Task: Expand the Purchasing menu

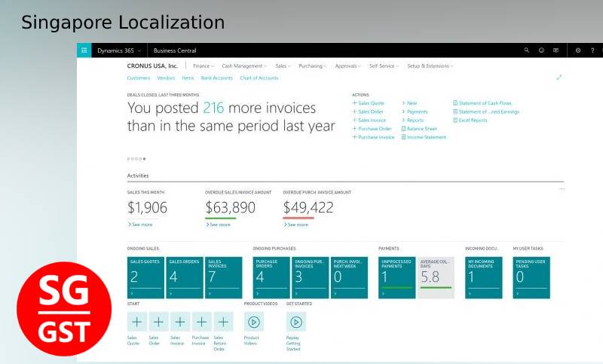Action: (313, 66)
